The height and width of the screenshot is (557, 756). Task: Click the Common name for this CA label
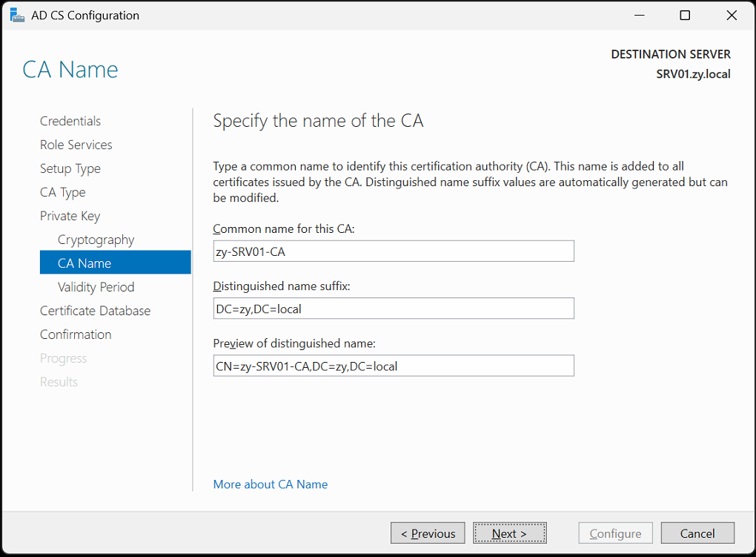click(x=283, y=228)
